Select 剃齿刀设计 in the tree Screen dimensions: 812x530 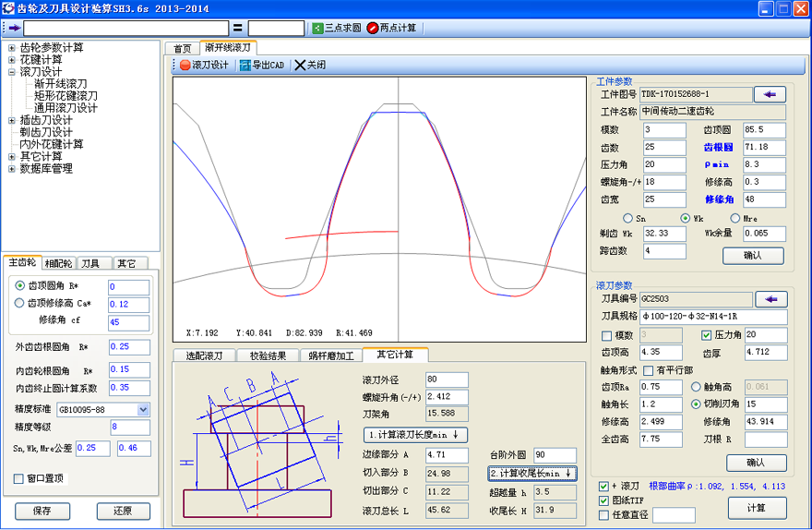(x=46, y=132)
